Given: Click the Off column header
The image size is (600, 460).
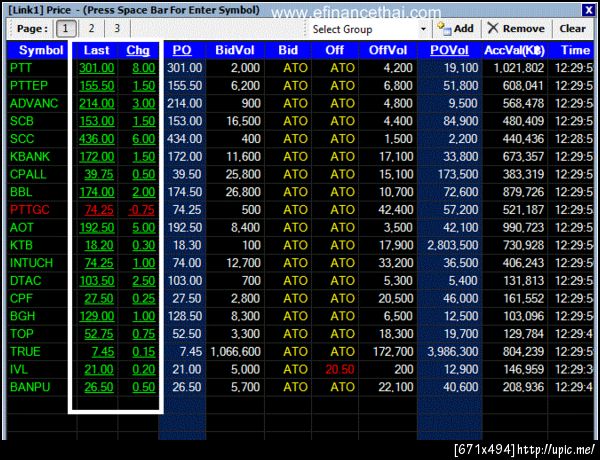Looking at the screenshot, I should tap(334, 50).
